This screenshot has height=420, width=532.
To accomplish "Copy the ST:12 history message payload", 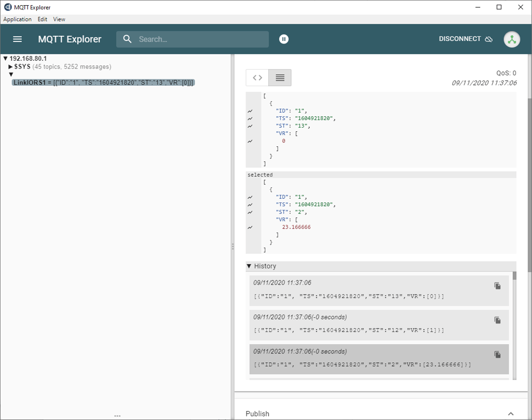I will tap(497, 320).
